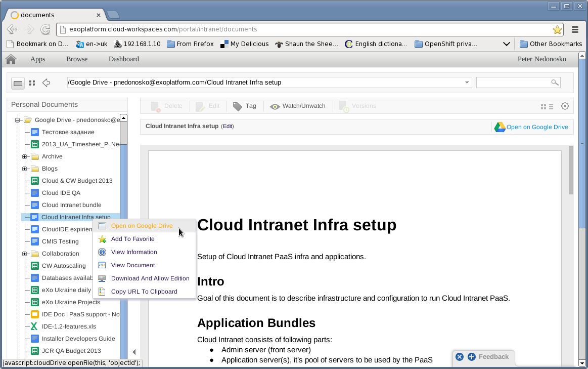Select JCR QA Budget 2013 in tree

pyautogui.click(x=71, y=351)
